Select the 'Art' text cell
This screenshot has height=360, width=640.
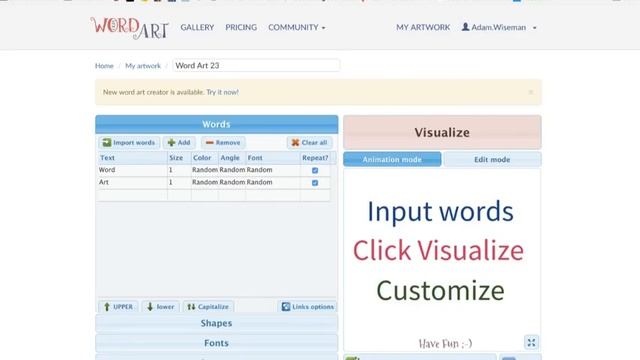click(x=132, y=182)
